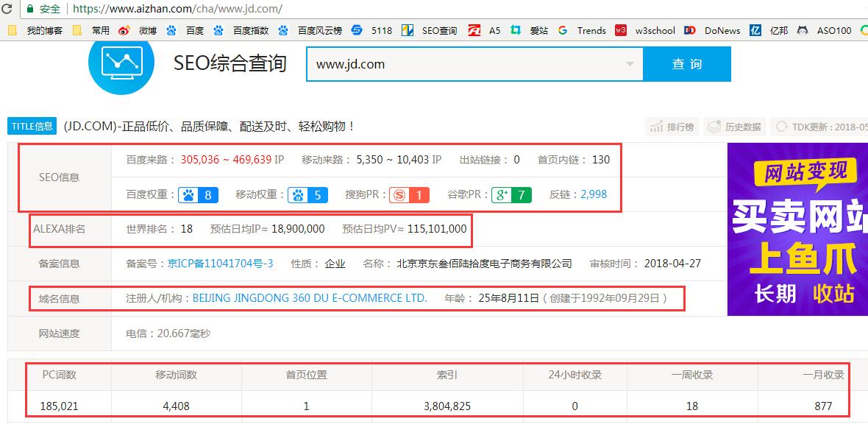Click the 域名信息 row label

(60, 298)
